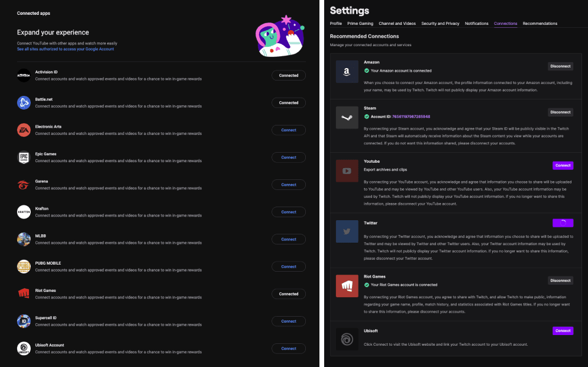Click the 'Expand your experience' heading
The width and height of the screenshot is (588, 367).
click(x=53, y=33)
